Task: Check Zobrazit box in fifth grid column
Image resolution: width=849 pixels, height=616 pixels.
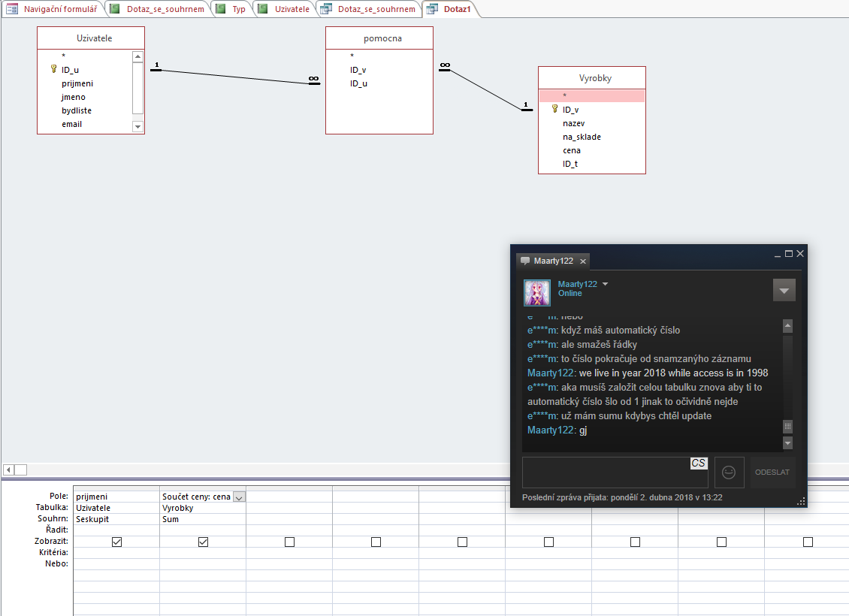Action: (x=462, y=542)
